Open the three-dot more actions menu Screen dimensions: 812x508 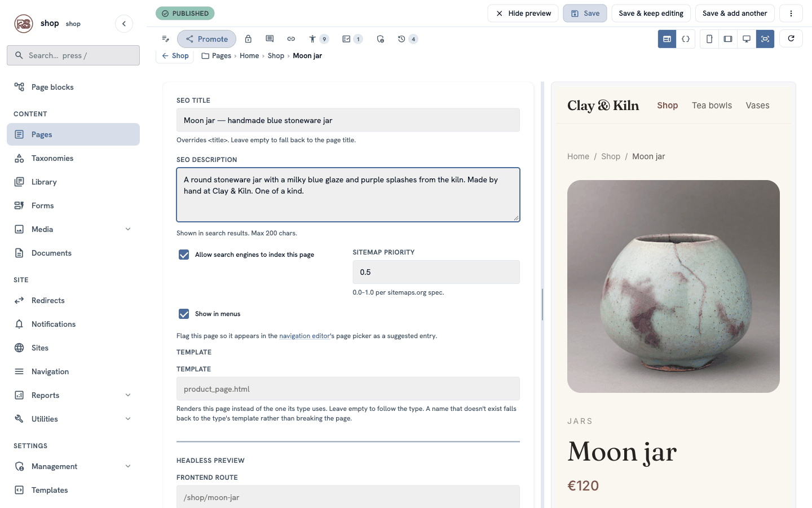tap(791, 14)
